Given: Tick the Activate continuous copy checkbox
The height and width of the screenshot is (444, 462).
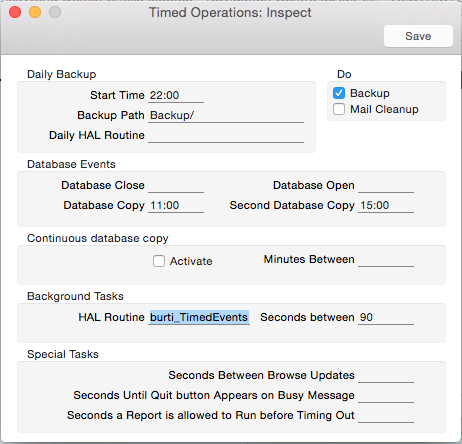Looking at the screenshot, I should pyautogui.click(x=159, y=261).
